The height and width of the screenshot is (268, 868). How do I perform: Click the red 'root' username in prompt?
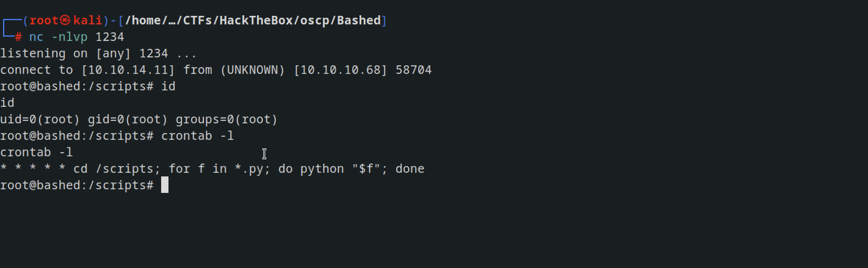coord(44,20)
